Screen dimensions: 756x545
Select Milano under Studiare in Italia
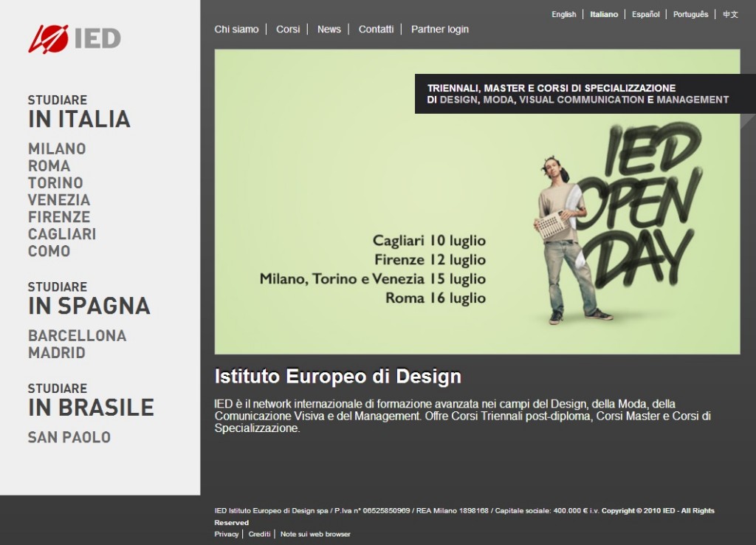pos(56,148)
